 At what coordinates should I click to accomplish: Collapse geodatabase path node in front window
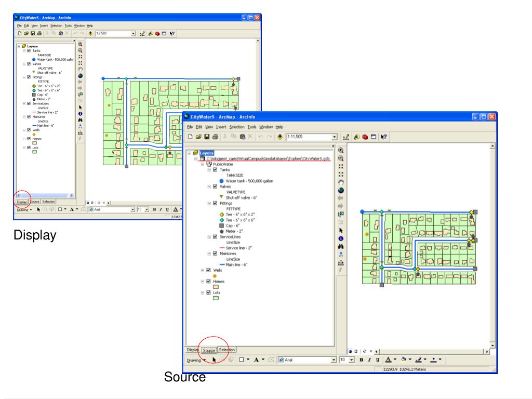coord(196,158)
